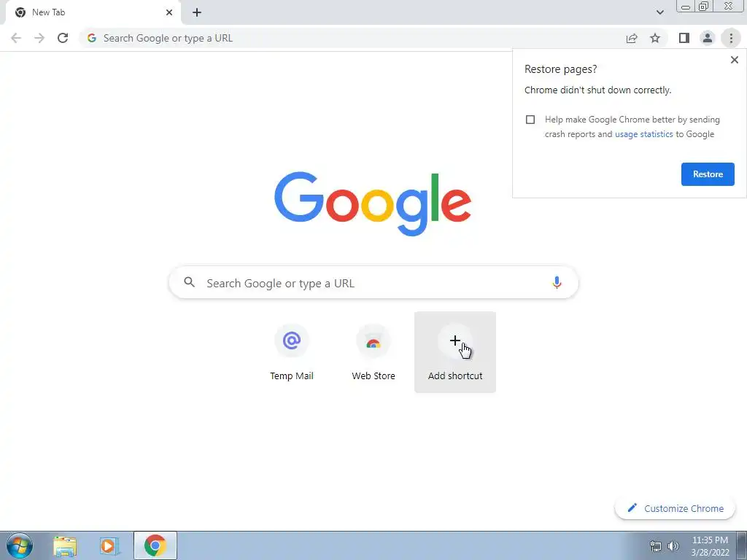Viewport: 747px width, 560px height.
Task: Reload the current page
Action: (63, 38)
